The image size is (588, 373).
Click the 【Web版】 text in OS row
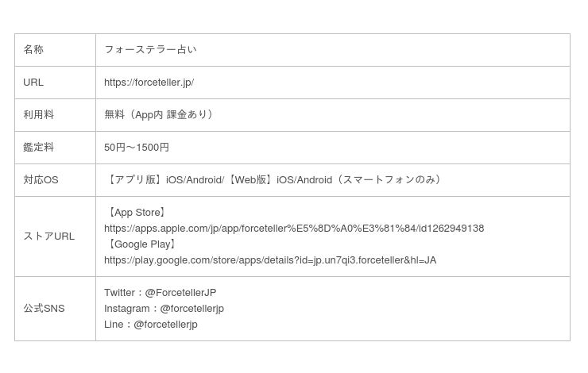(x=250, y=180)
